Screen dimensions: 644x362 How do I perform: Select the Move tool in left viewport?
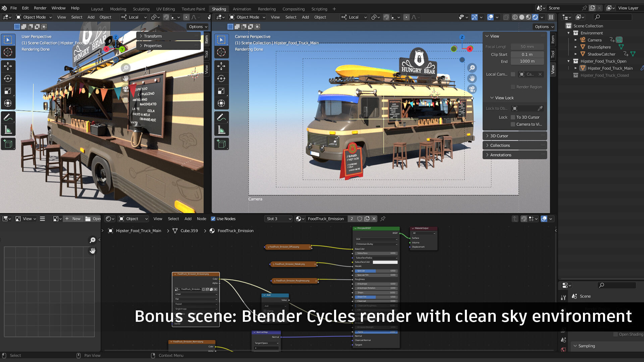(8, 66)
